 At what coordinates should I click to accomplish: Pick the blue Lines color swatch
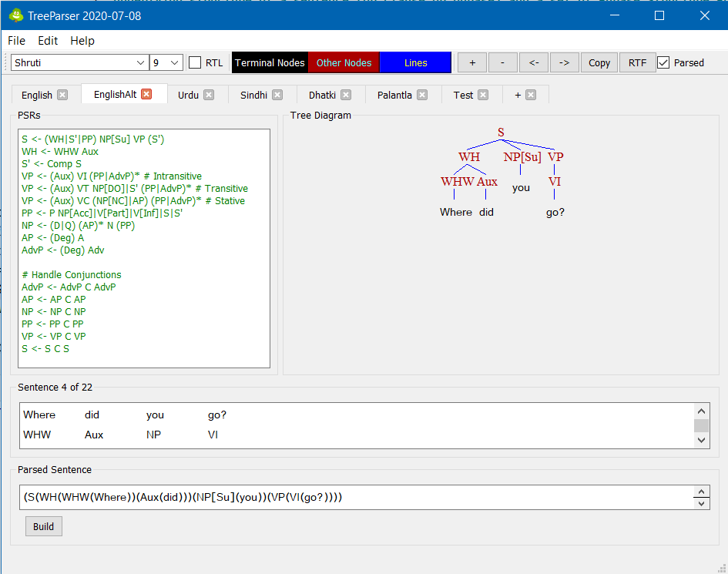tap(415, 63)
